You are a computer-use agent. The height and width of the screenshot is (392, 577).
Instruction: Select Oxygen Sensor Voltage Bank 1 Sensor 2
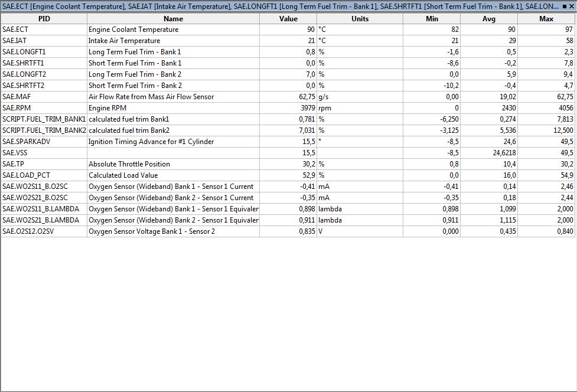pos(288,231)
